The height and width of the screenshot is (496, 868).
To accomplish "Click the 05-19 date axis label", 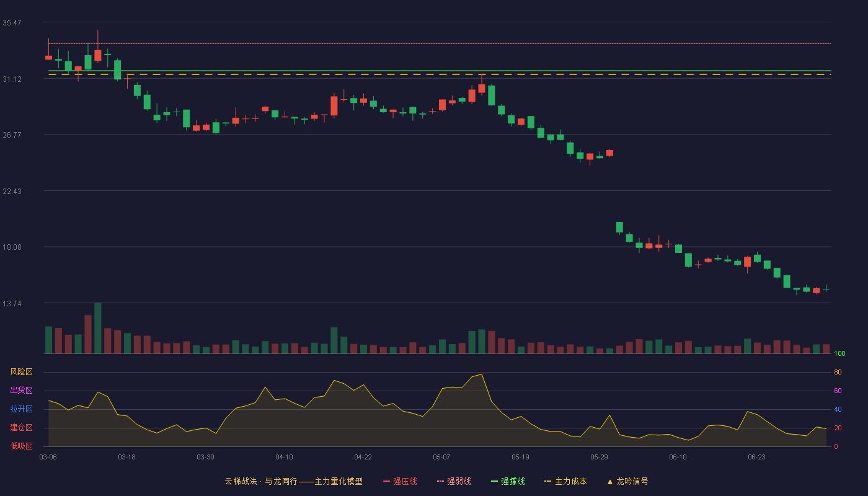I will [520, 457].
